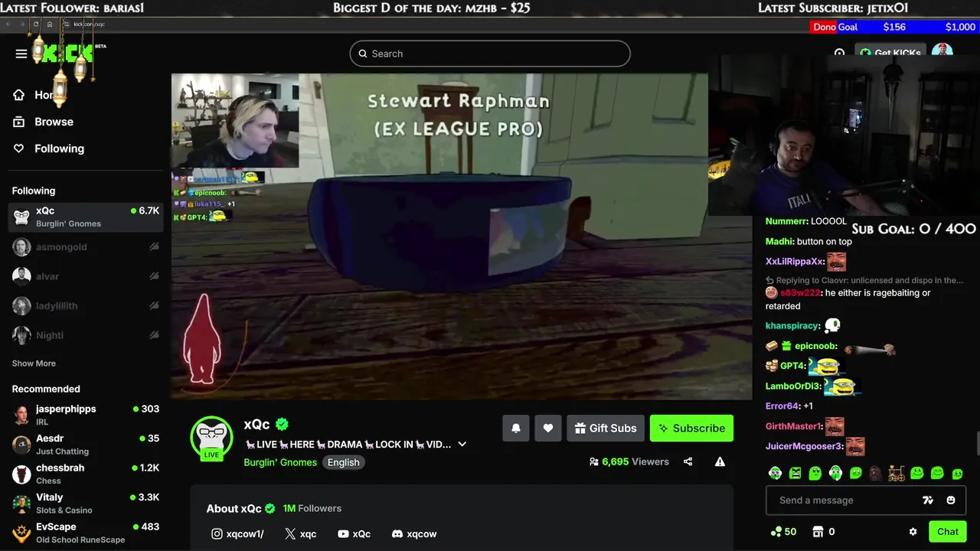Report stream via warning triangle icon
980x551 pixels.
click(720, 461)
